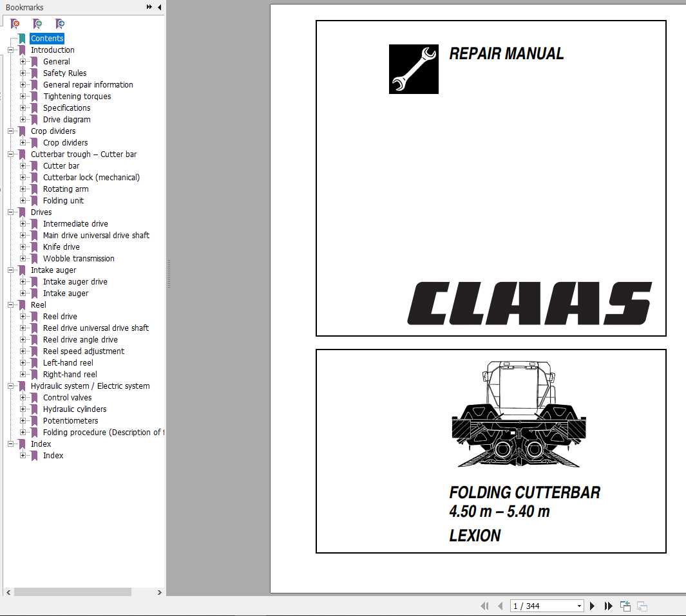Open the Folding procedure bookmark

pyautogui.click(x=103, y=433)
